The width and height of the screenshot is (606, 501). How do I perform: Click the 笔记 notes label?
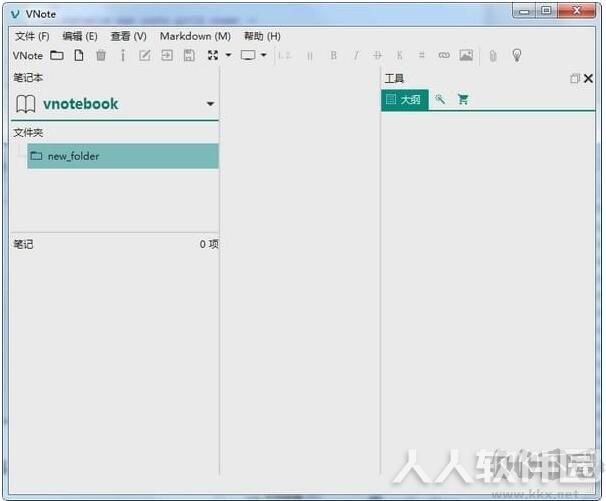pyautogui.click(x=23, y=244)
